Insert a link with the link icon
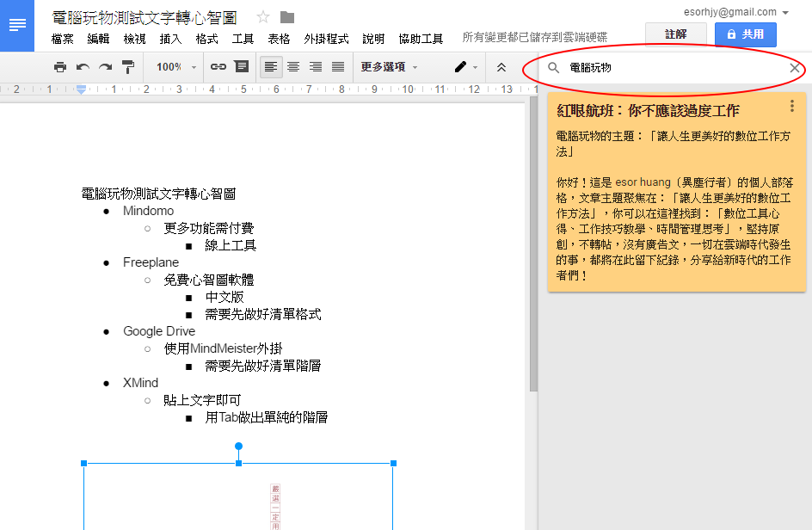Image resolution: width=812 pixels, height=530 pixels. click(x=218, y=67)
